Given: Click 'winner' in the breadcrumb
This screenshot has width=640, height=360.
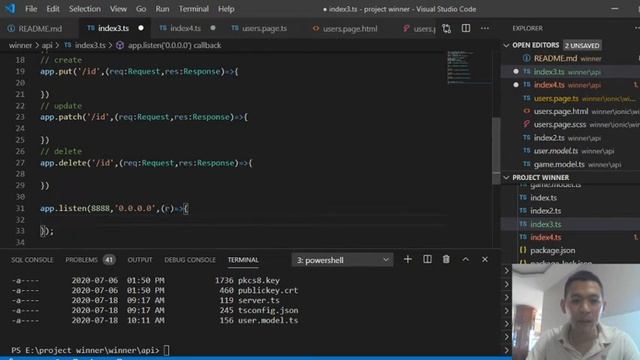Looking at the screenshot, I should (x=20, y=45).
